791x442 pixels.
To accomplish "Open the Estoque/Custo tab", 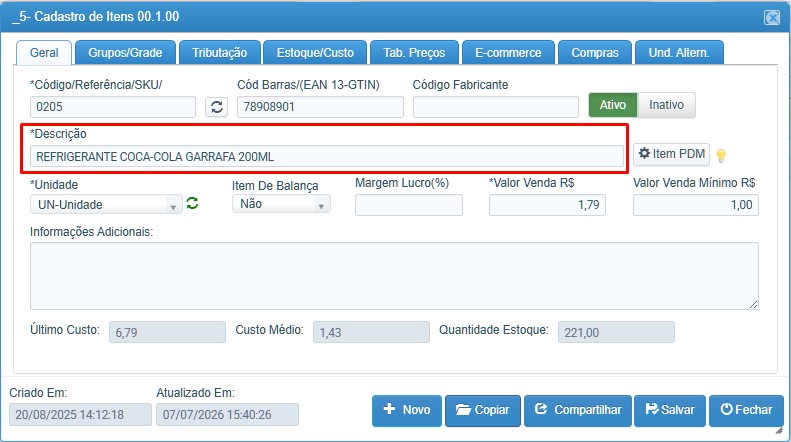I will pyautogui.click(x=315, y=53).
